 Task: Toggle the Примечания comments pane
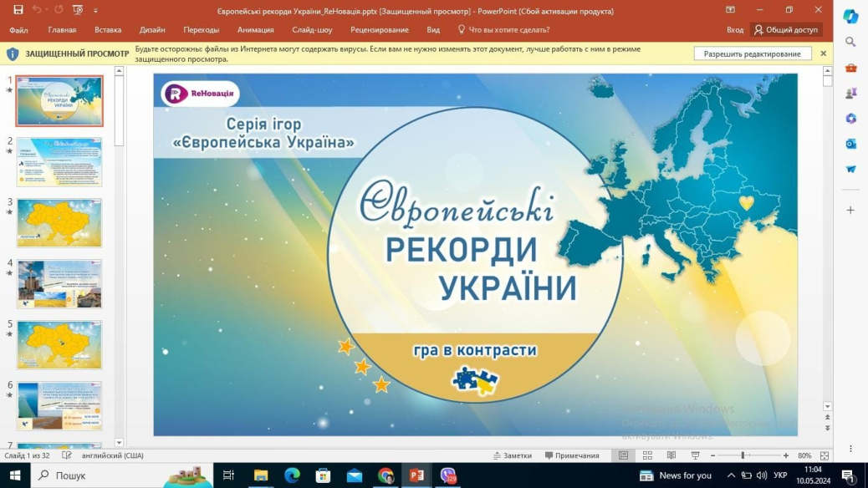click(x=572, y=455)
